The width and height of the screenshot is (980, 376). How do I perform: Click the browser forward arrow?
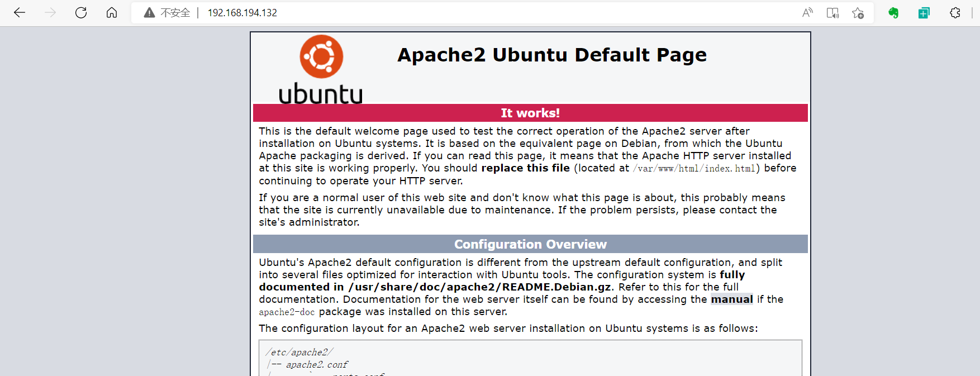click(x=50, y=13)
